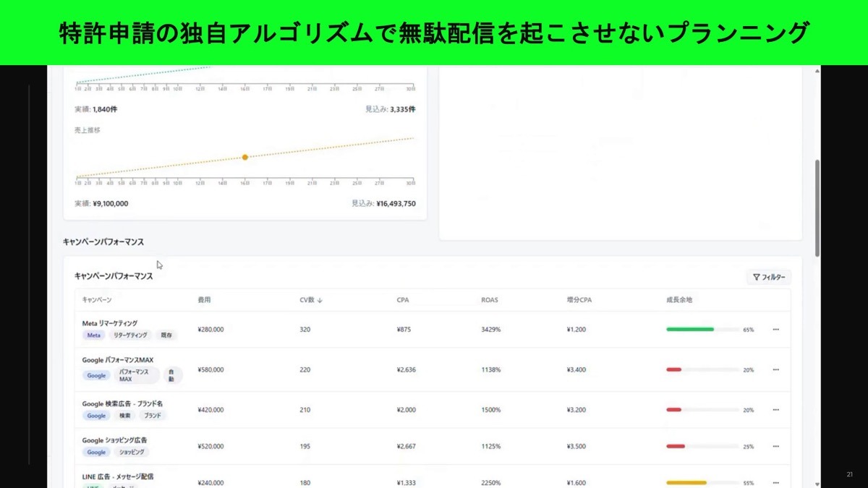Viewport: 868px width, 488px height.
Task: Open more options for Google パフォーマンスMAX row
Action: [x=775, y=369]
